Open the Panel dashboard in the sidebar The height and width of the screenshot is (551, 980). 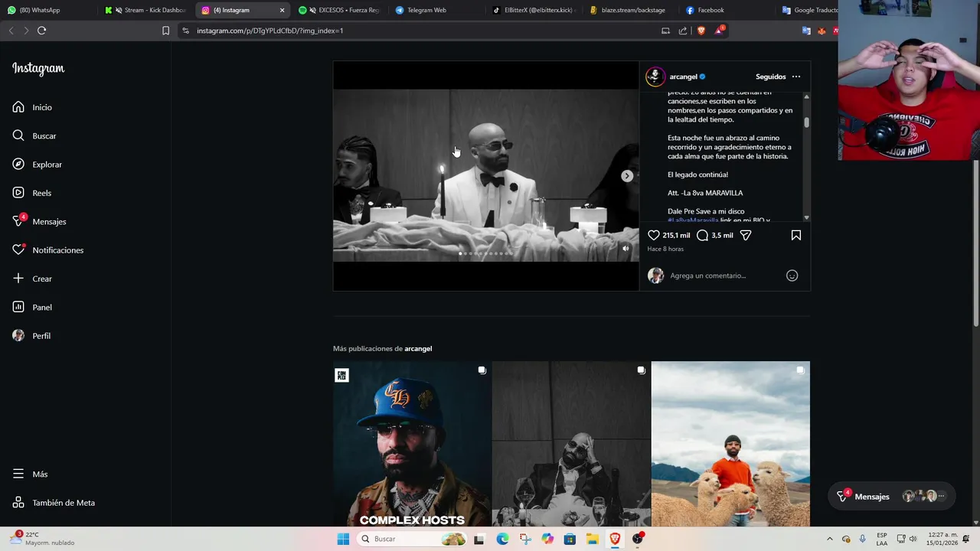32,307
